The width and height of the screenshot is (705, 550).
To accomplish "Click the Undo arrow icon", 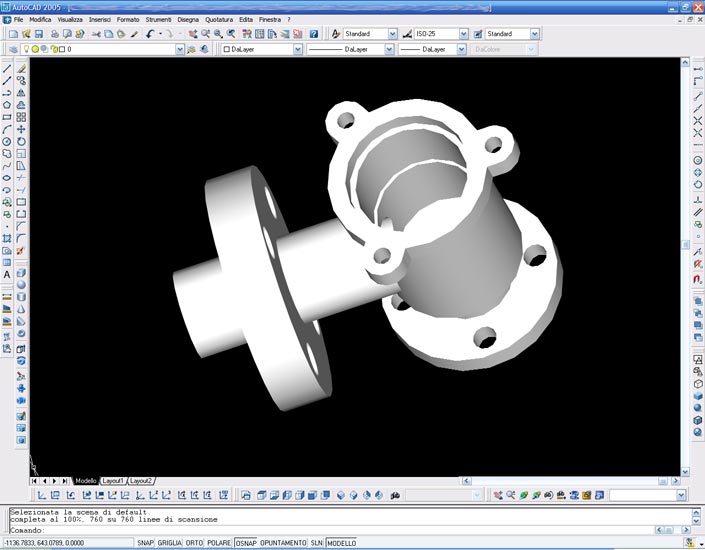I will coord(148,34).
